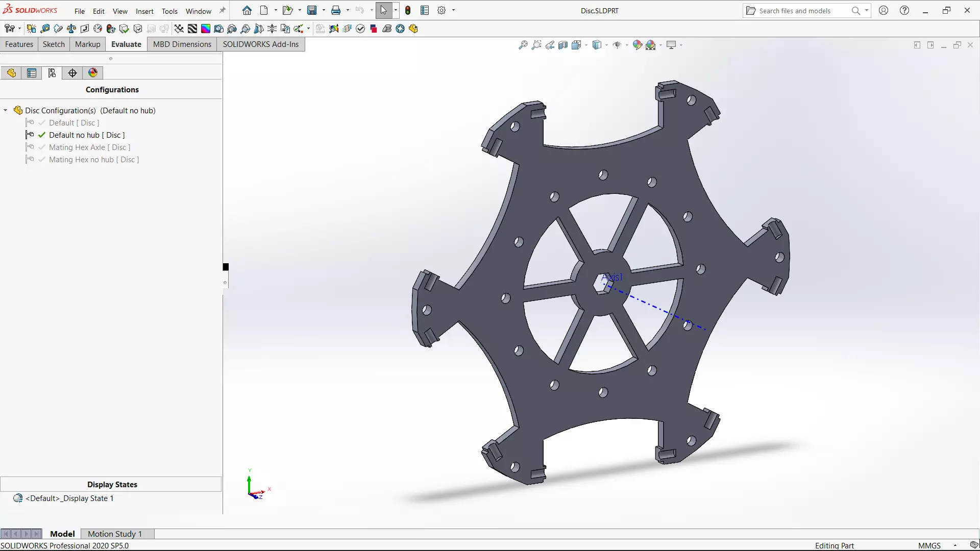Select Default no hub configuration
This screenshot has width=980, height=551.
coord(87,135)
